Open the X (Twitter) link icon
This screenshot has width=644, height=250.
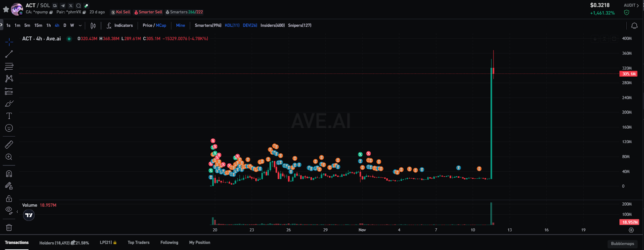click(x=70, y=6)
